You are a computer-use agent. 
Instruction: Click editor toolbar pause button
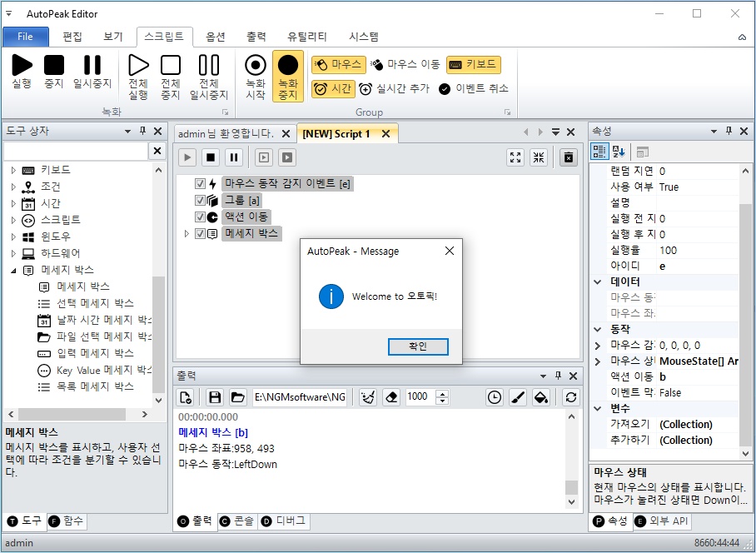[x=234, y=157]
